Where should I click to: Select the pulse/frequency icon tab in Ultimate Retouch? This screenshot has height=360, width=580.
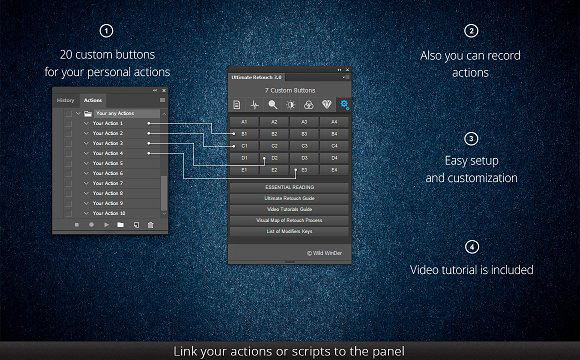point(254,105)
